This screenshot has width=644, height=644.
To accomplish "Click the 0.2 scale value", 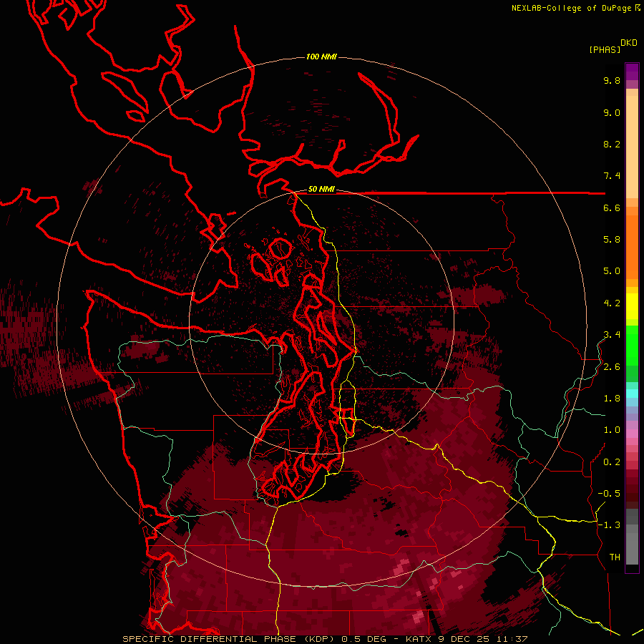I will coord(612,462).
